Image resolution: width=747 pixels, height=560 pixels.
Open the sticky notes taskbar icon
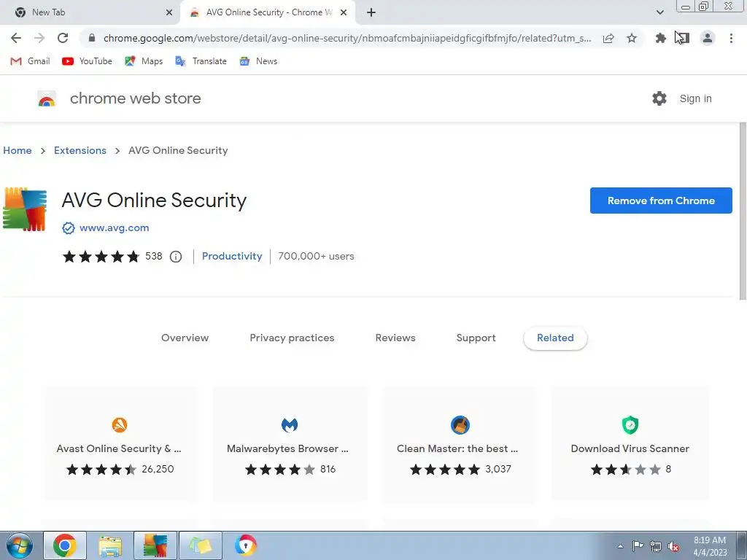pyautogui.click(x=200, y=545)
